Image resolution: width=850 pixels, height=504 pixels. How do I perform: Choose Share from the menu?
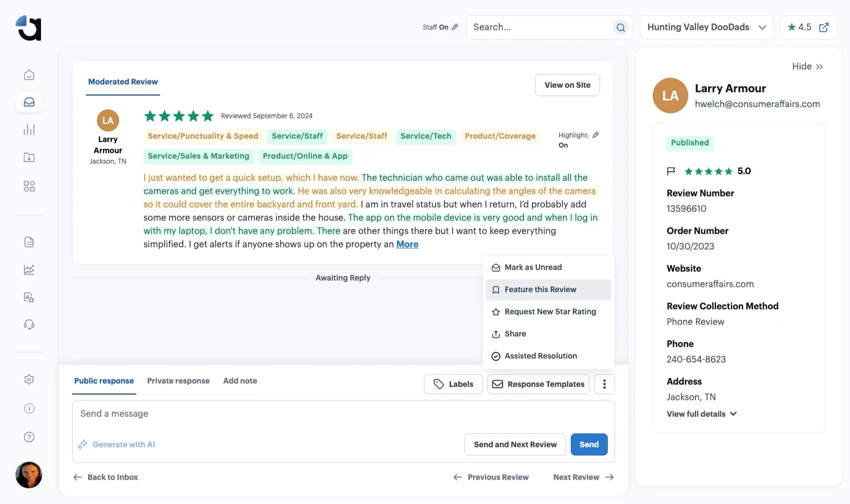(549, 334)
